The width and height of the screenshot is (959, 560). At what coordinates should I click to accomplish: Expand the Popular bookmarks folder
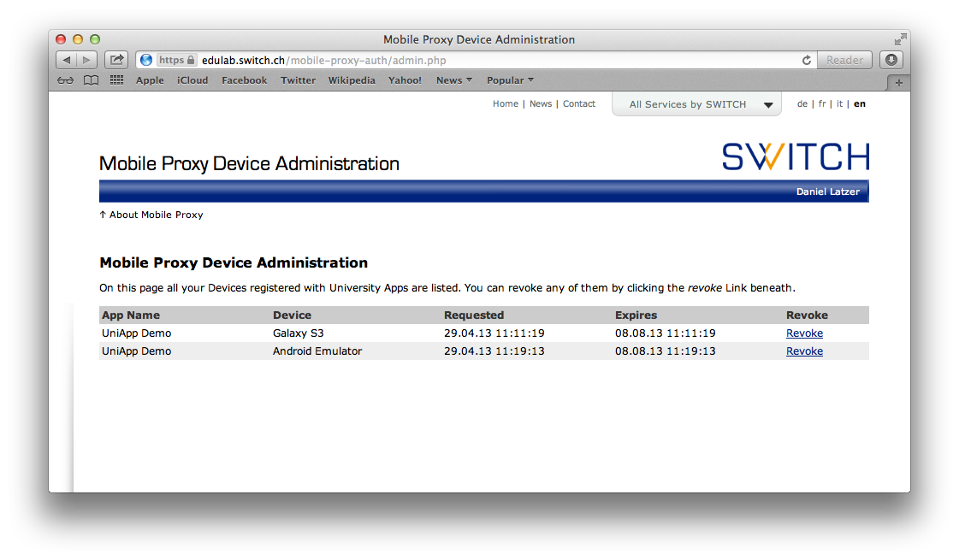510,80
